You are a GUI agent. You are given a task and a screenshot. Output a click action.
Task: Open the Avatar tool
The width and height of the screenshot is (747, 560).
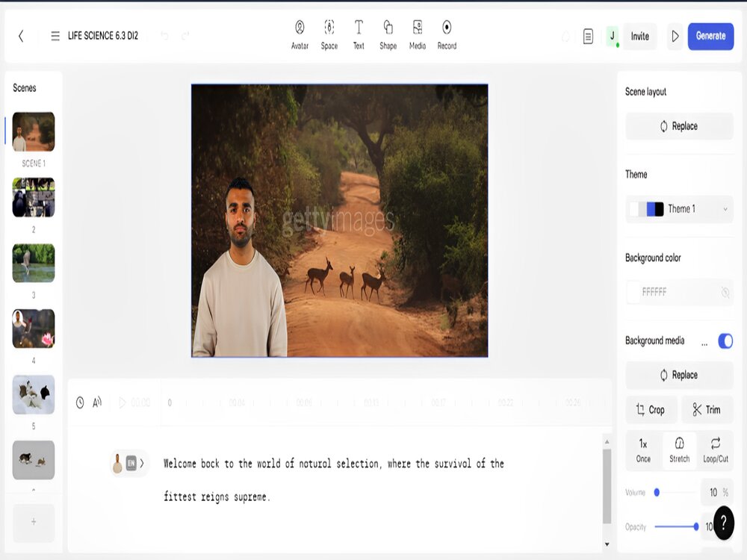tap(300, 35)
